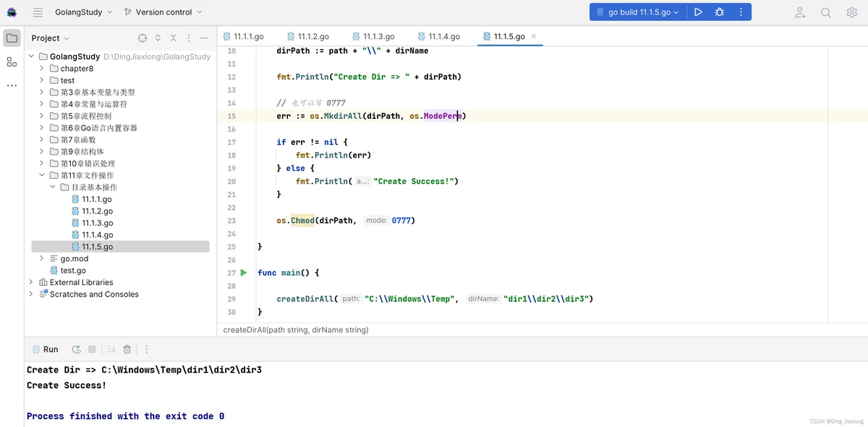Click the run gutter arrow beside func main
The height and width of the screenshot is (427, 868).
tap(243, 273)
